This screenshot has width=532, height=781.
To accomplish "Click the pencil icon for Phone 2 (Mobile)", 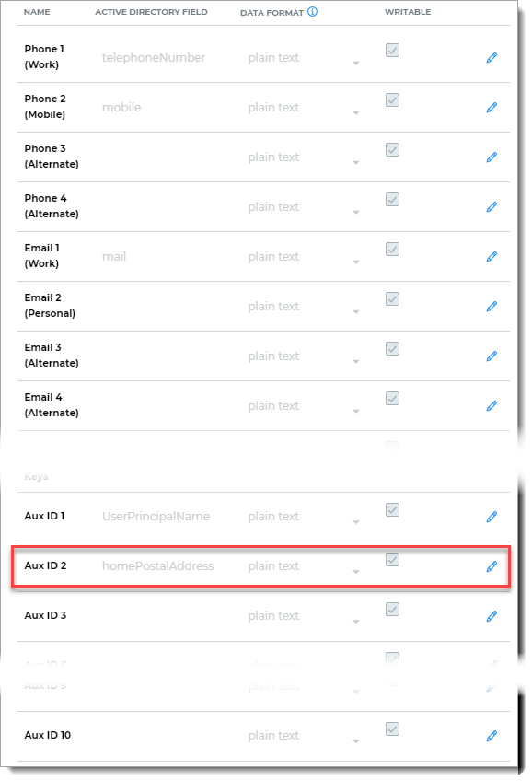I will [492, 108].
